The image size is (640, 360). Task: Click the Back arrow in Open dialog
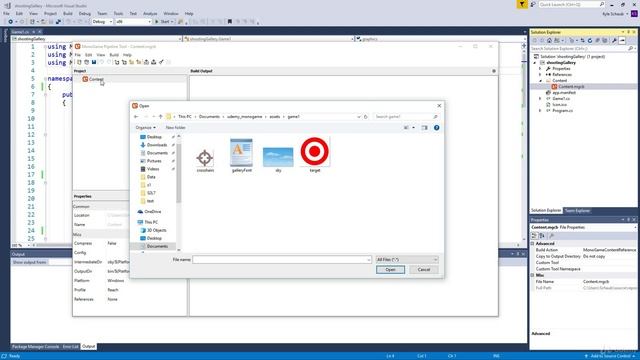[x=136, y=117]
